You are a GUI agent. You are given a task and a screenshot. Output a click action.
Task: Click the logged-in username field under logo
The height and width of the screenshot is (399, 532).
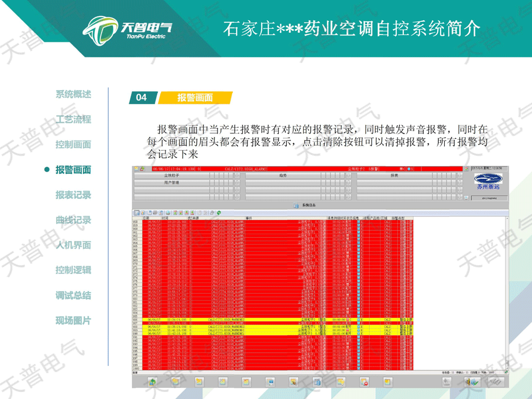pos(489,198)
